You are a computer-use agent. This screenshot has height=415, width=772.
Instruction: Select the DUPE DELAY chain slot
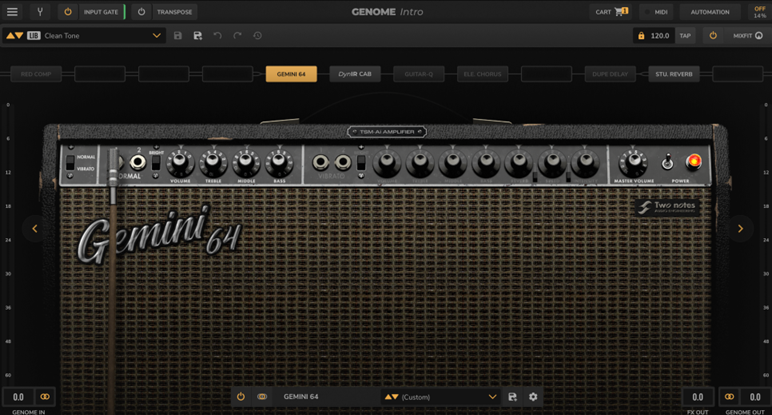[610, 74]
